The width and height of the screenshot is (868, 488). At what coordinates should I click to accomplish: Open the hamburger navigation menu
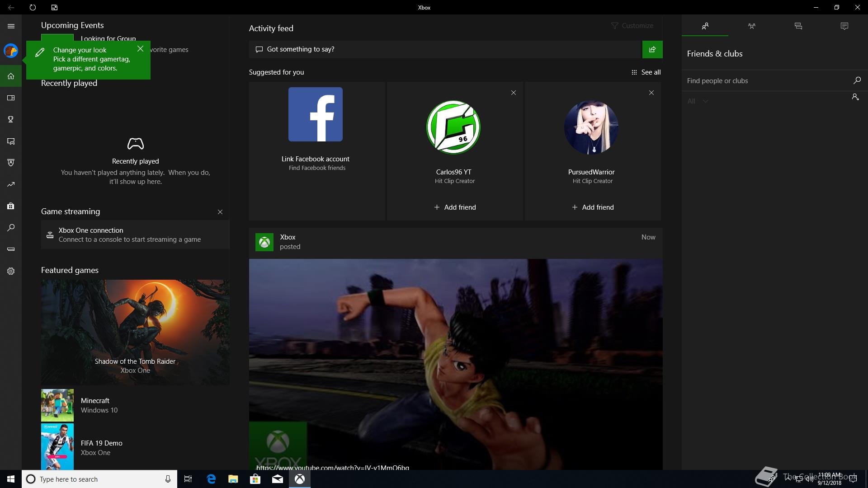pos(11,26)
